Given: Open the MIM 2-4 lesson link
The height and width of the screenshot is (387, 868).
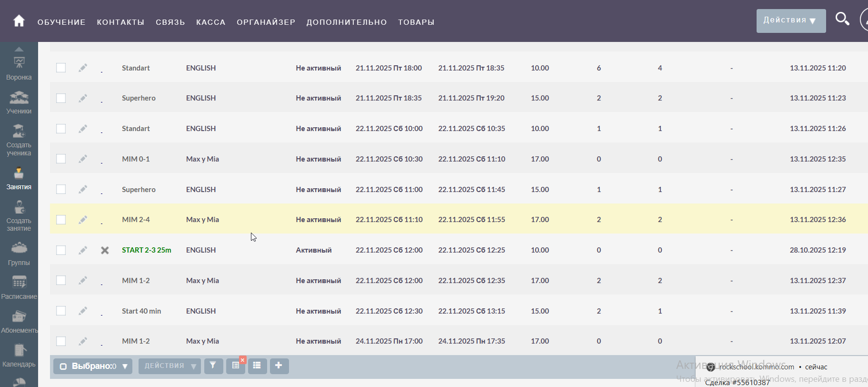Looking at the screenshot, I should click(136, 220).
